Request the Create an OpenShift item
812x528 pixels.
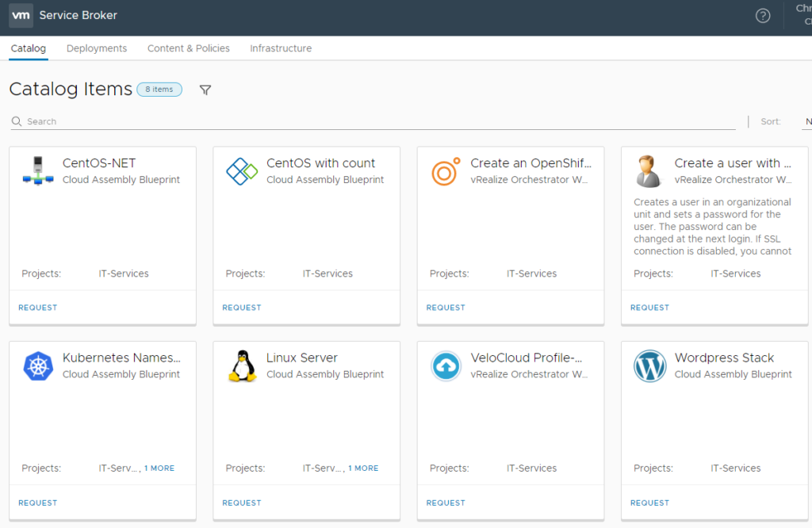(x=446, y=308)
